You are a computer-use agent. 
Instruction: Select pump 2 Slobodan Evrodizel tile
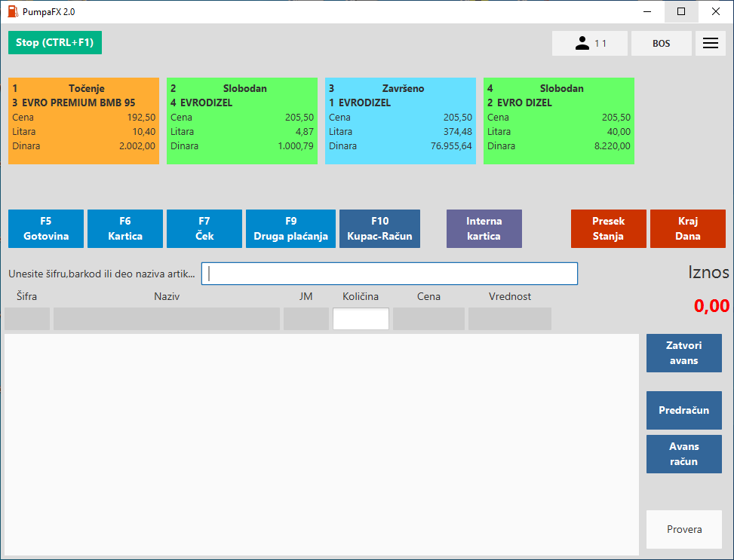click(x=242, y=121)
